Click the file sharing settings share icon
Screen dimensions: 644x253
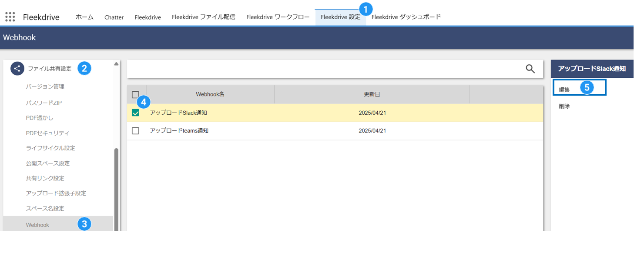point(17,69)
